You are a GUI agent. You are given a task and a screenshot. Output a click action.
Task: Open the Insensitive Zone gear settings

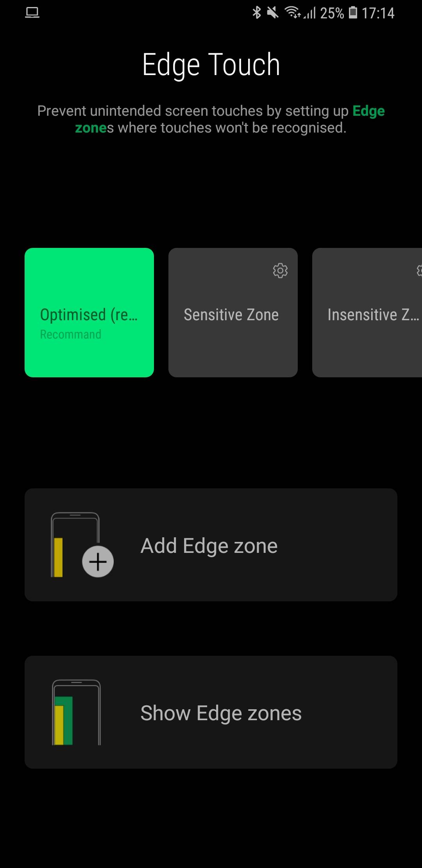coord(419,270)
